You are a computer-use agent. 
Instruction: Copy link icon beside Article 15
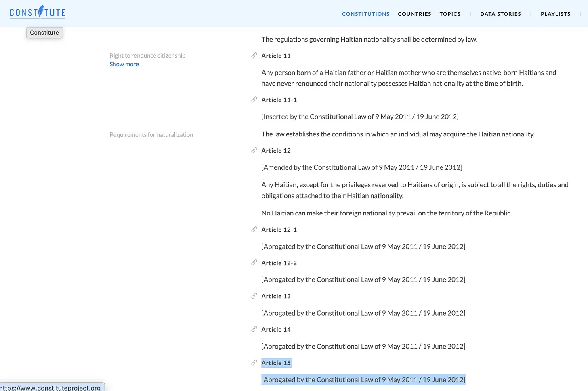[254, 363]
